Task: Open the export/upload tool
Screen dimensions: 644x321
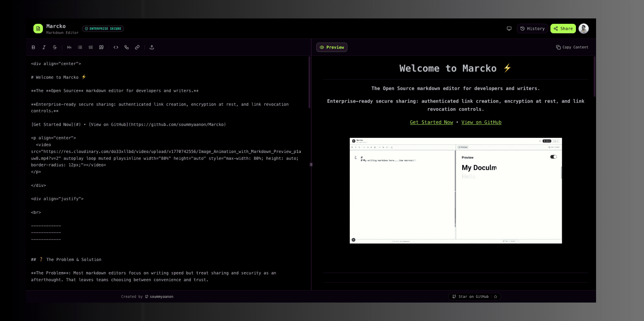Action: pos(152,47)
